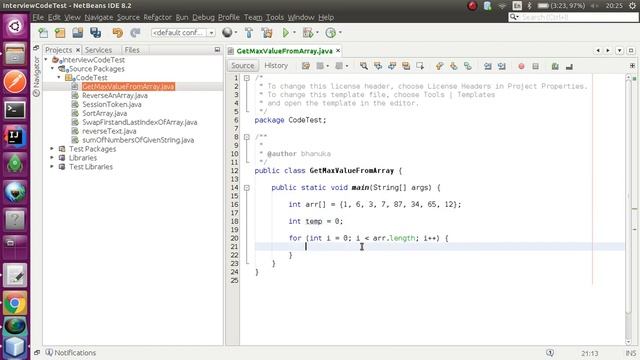Switch to the Files tab

(x=132, y=50)
